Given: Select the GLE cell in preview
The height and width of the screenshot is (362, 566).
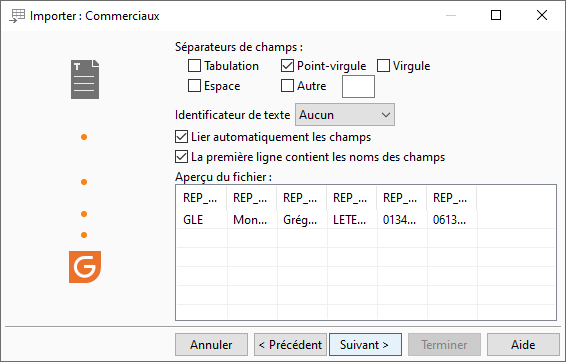Looking at the screenshot, I should point(202,219).
